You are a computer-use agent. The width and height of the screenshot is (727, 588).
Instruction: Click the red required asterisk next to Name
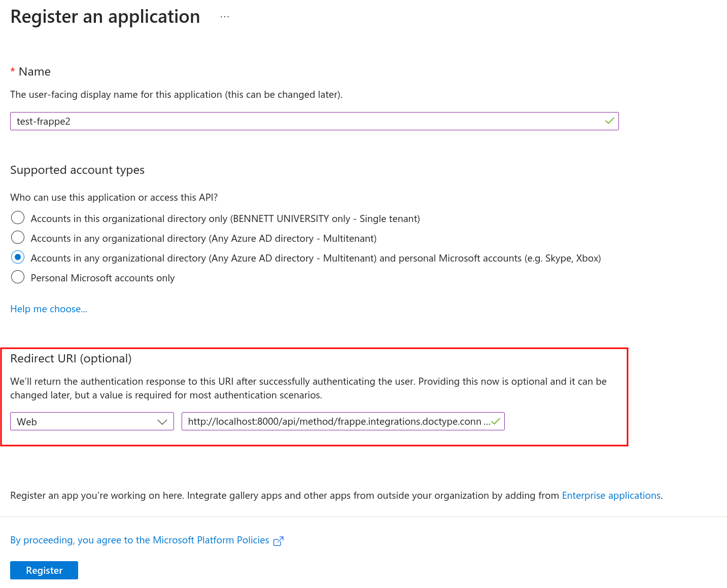pyautogui.click(x=13, y=71)
